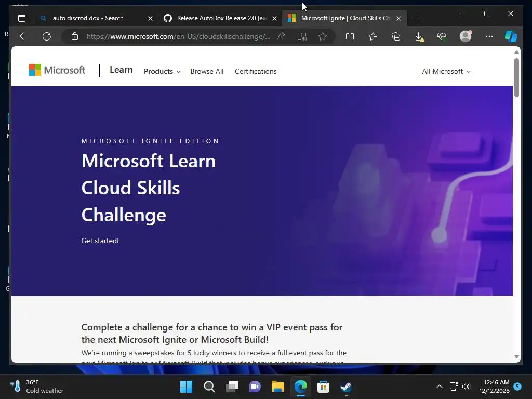Click Complete a challenge heading text
This screenshot has width=532, height=399.
point(212,333)
